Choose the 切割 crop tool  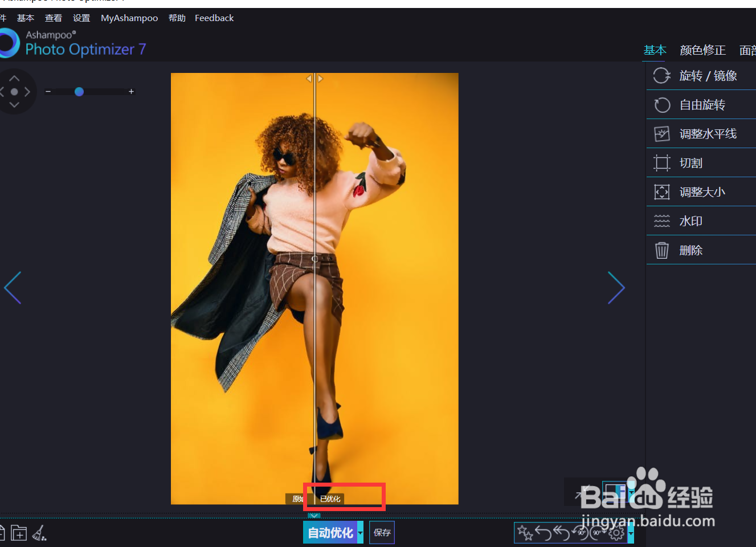coord(701,163)
